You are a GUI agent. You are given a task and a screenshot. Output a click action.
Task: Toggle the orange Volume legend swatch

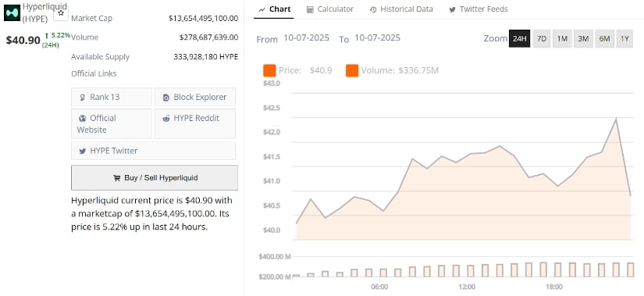tap(352, 71)
